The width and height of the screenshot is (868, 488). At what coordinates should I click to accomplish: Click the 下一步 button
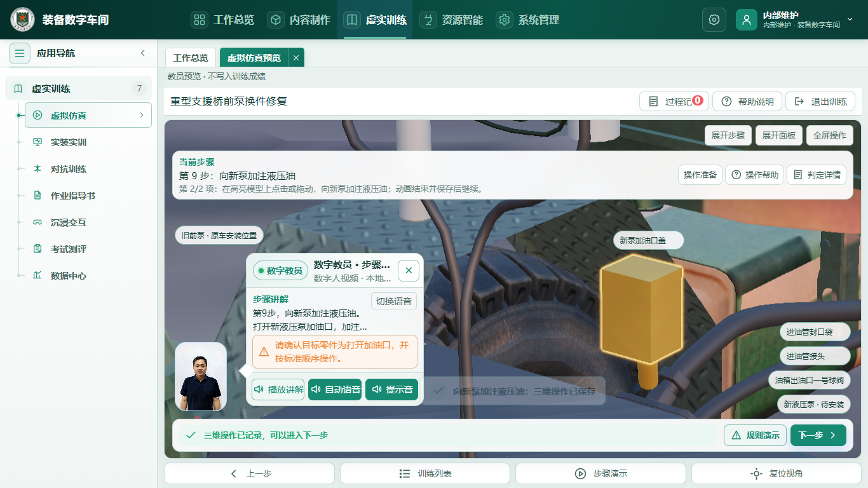pyautogui.click(x=818, y=435)
